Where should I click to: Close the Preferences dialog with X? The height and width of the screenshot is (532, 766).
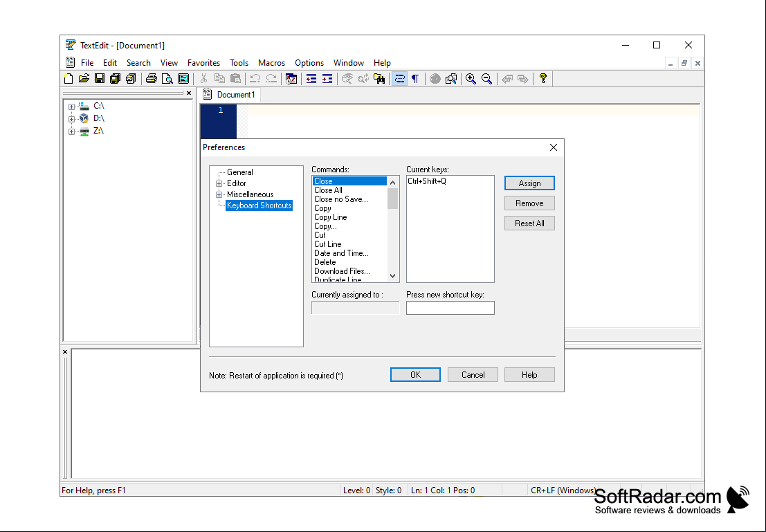point(554,147)
